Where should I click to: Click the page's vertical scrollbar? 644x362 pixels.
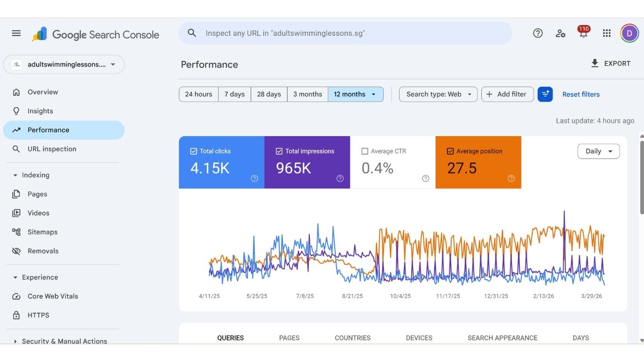[x=641, y=177]
